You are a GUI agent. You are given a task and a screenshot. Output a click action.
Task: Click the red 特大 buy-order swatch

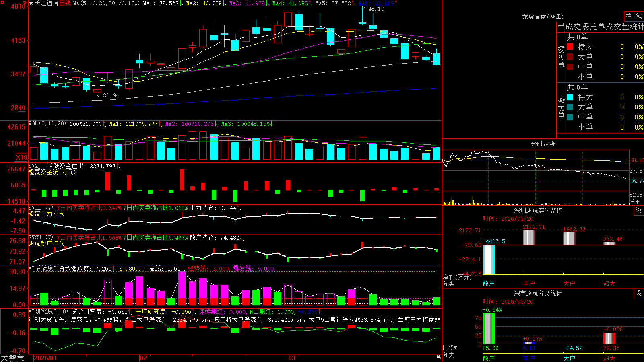click(570, 47)
